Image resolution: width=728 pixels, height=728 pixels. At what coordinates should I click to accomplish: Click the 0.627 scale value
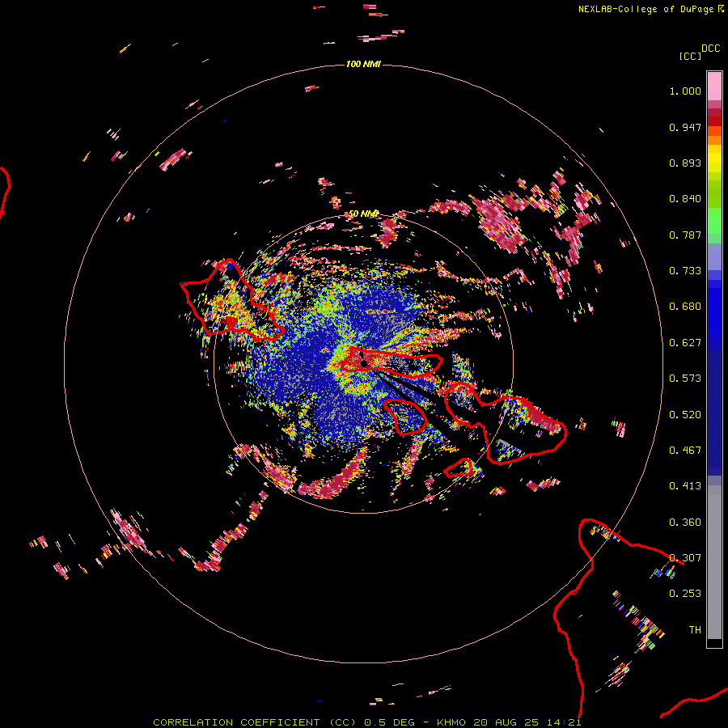pos(685,343)
